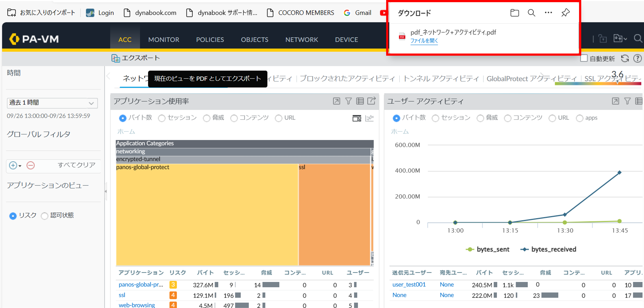
Task: Click filter icon in アプリケーション使用率 widget
Action: pyautogui.click(x=348, y=101)
